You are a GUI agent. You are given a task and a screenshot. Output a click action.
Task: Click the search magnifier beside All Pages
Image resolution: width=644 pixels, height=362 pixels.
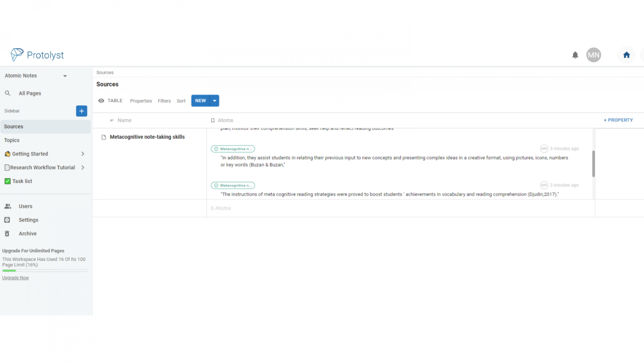coord(8,93)
